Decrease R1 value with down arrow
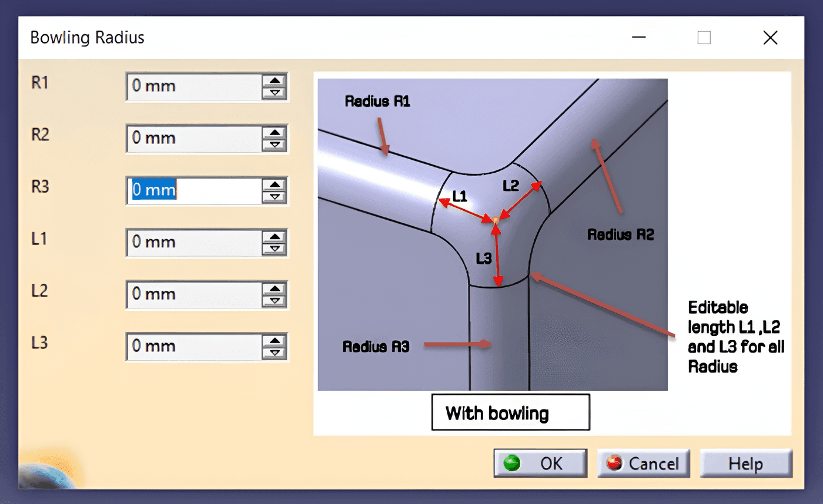 tap(274, 93)
